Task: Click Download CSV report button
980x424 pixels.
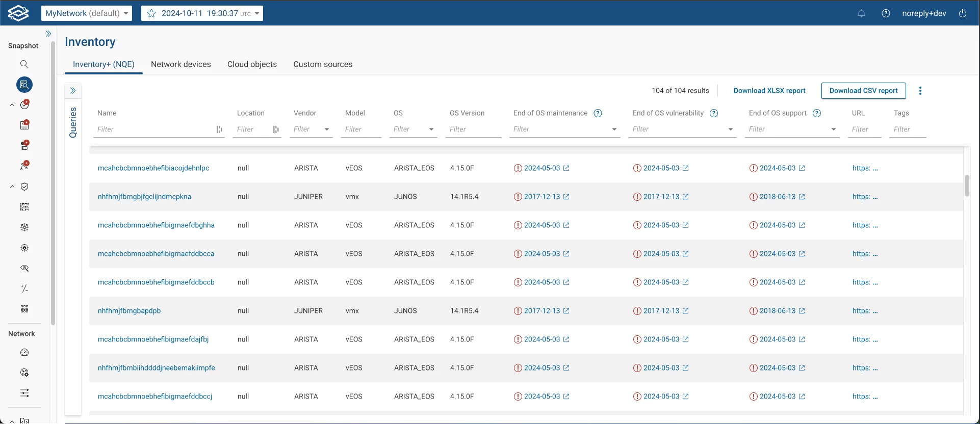Action: [x=864, y=91]
